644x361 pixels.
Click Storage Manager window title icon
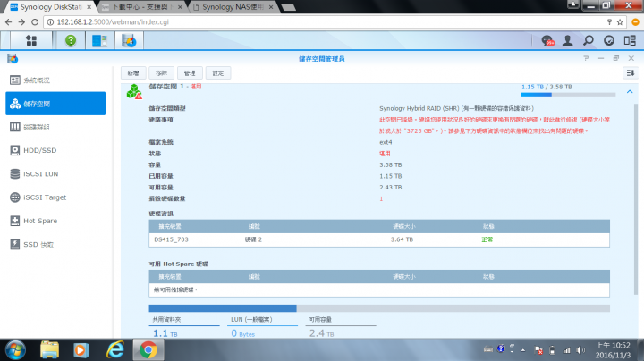(13, 59)
